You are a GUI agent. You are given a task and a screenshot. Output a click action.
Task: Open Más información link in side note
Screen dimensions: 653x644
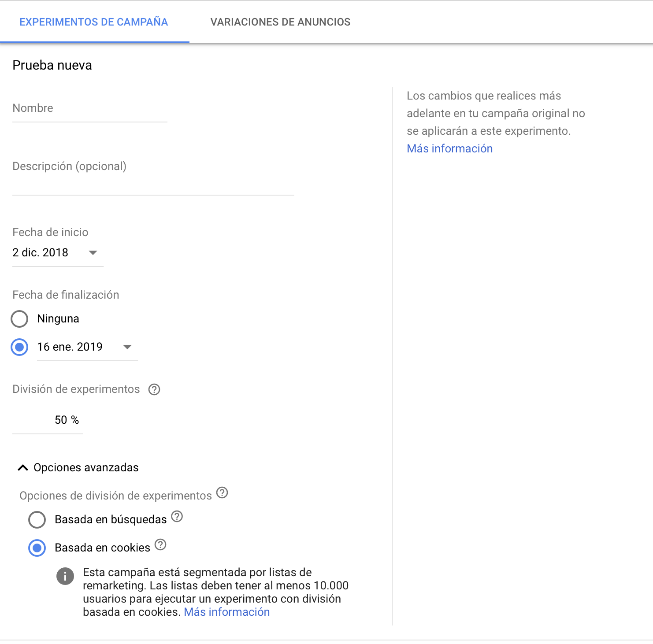450,148
